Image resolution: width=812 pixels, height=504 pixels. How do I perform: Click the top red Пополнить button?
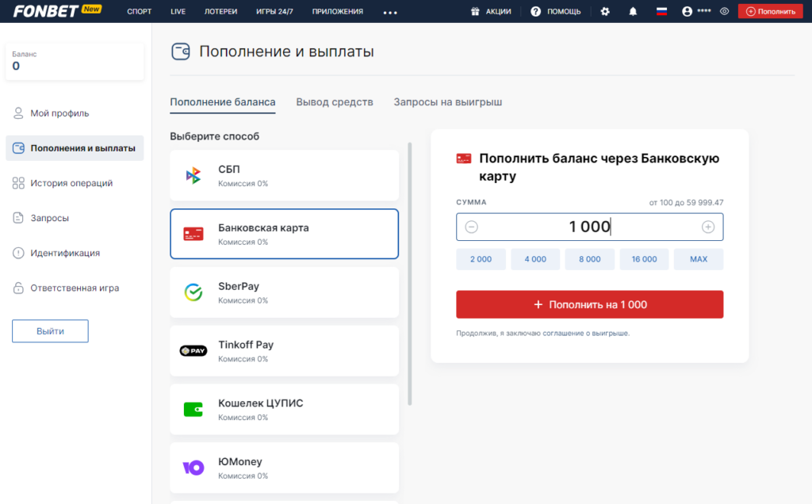770,11
